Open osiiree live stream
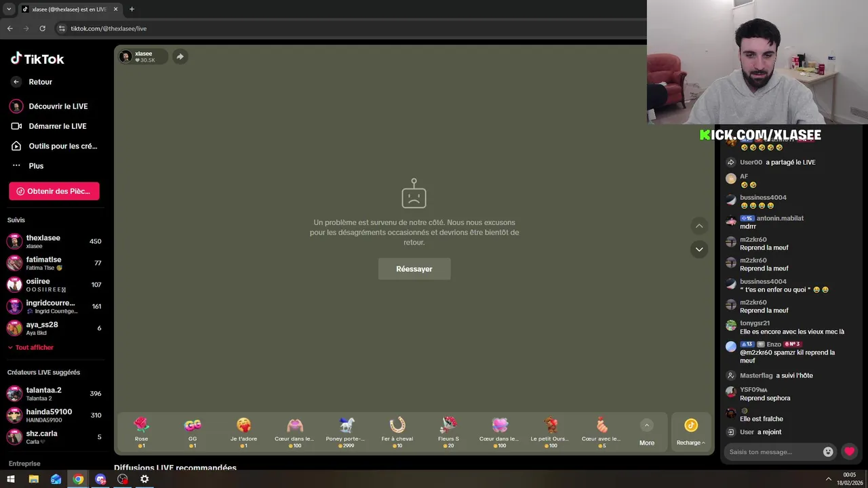868x488 pixels. click(x=54, y=285)
